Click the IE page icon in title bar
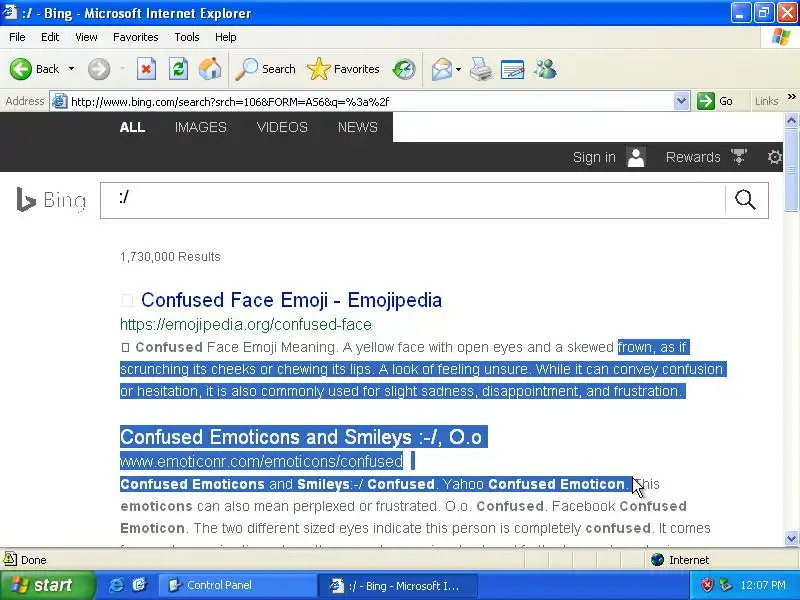800x600 pixels. [10, 12]
